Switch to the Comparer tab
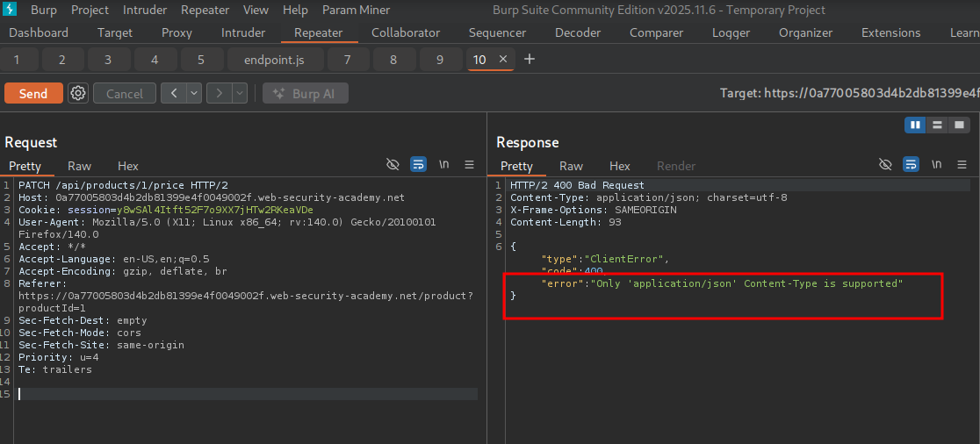This screenshot has width=980, height=444. click(x=658, y=33)
